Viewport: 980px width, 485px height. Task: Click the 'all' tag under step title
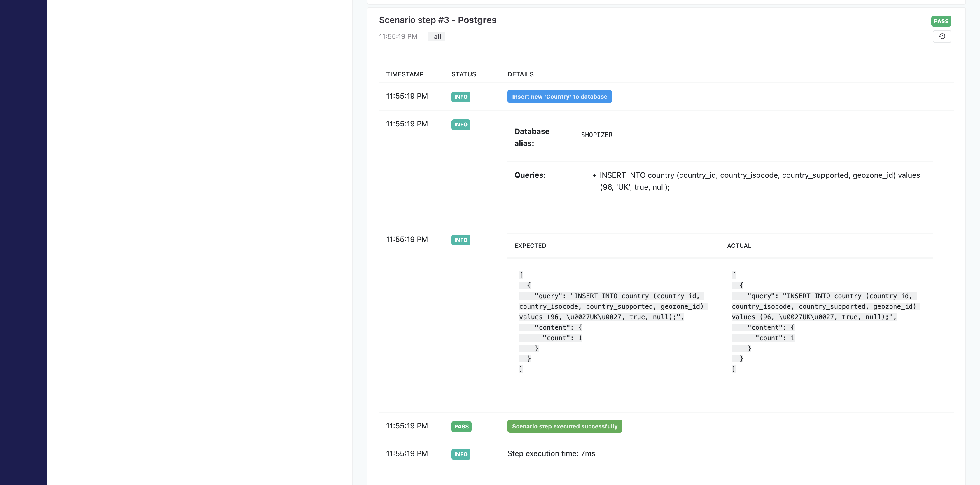(x=437, y=36)
